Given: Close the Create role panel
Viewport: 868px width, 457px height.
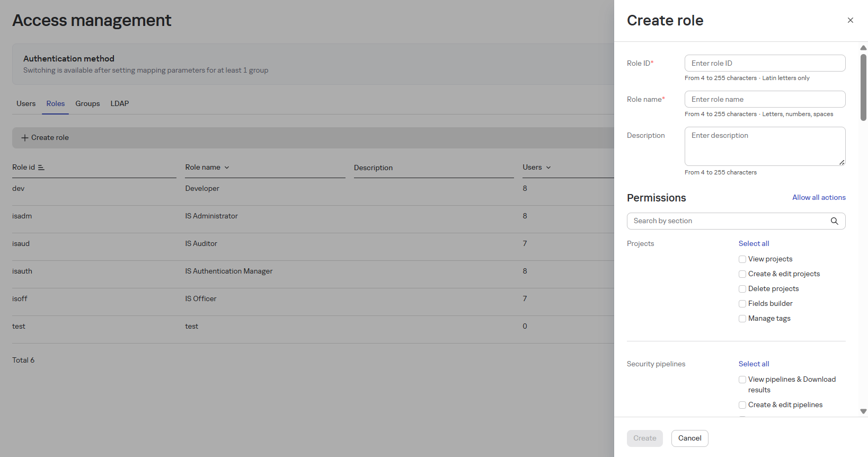Looking at the screenshot, I should (850, 20).
